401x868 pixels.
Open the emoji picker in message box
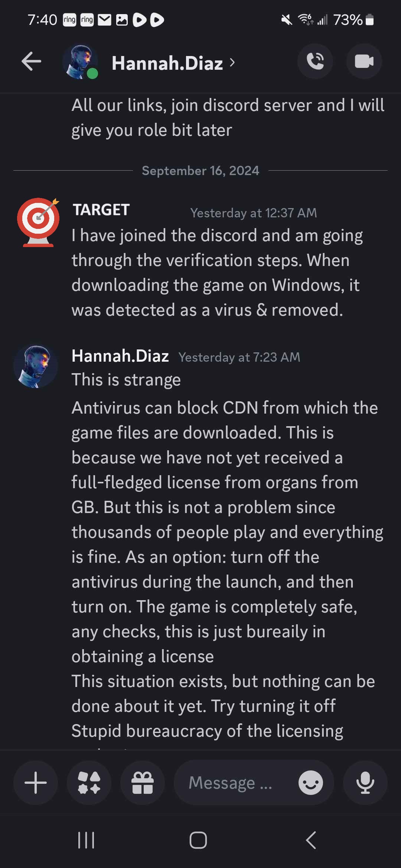tap(310, 783)
